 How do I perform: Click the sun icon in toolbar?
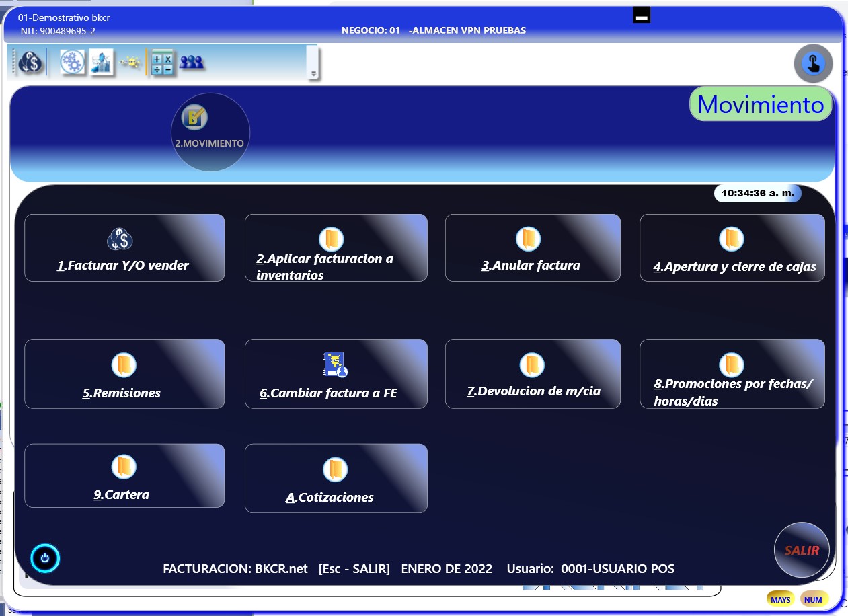tap(130, 63)
